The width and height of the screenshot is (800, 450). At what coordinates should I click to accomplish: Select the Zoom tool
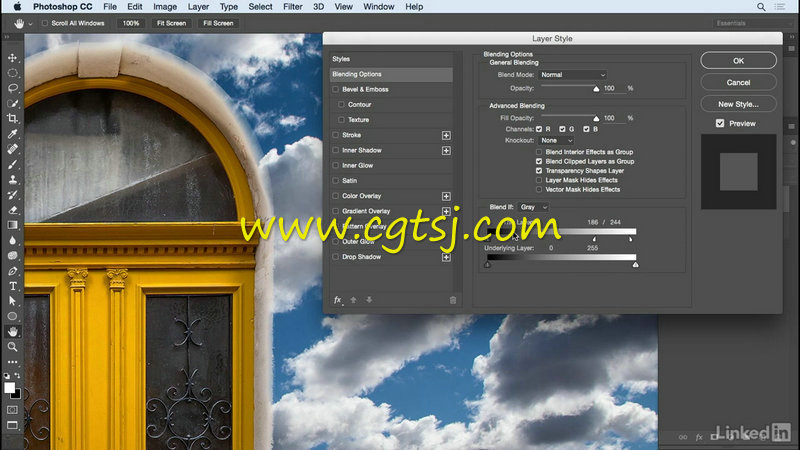(x=12, y=347)
